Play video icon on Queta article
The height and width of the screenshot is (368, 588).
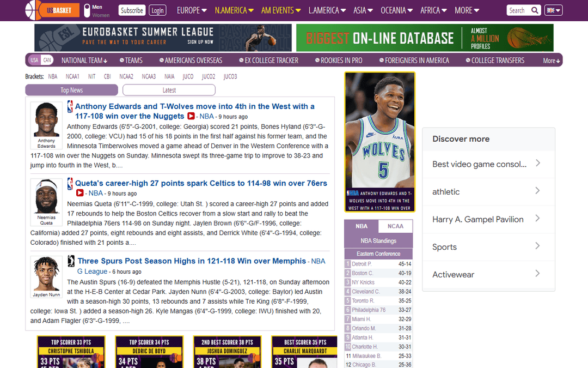(79, 193)
